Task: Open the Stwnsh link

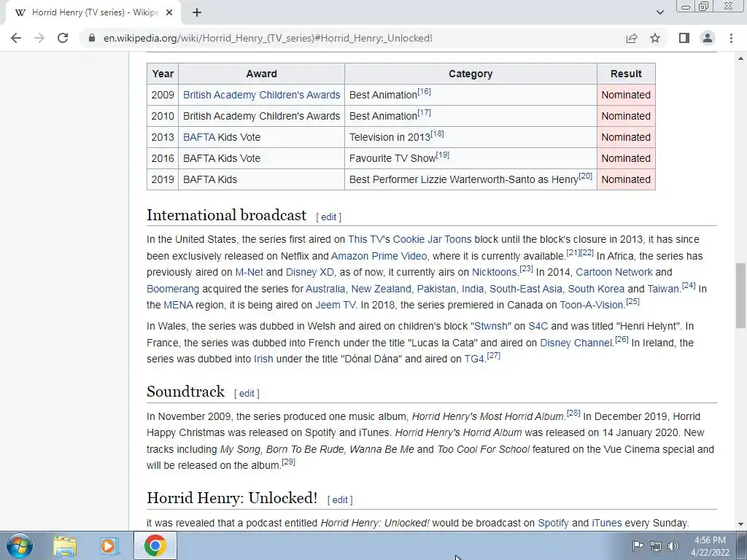Action: (491, 327)
